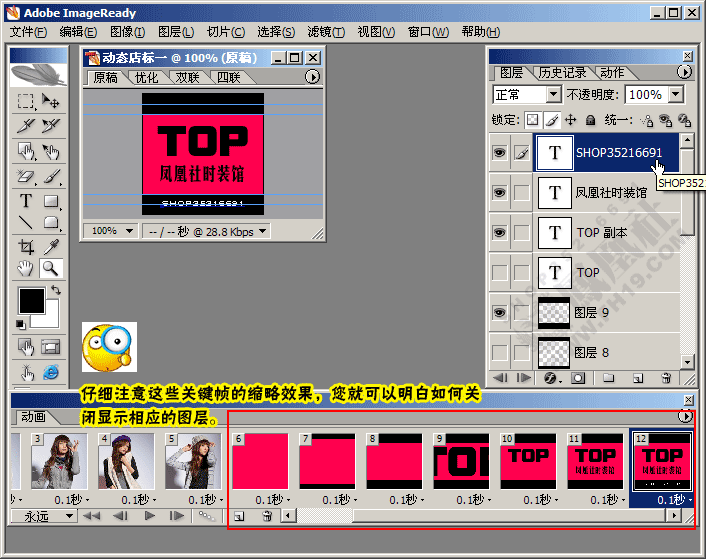
Task: Open 28.8 Kbps download speed dropdown
Action: click(262, 231)
